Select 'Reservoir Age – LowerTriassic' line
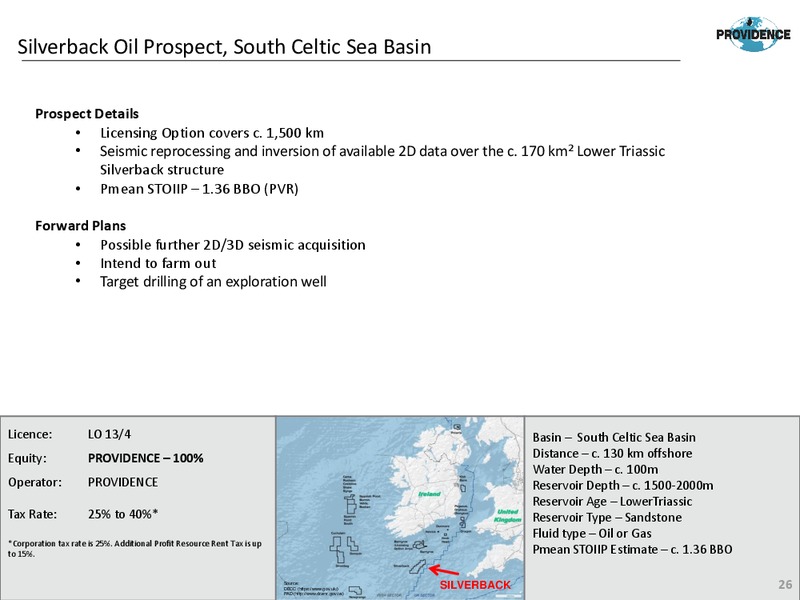The width and height of the screenshot is (800, 600). 612,502
